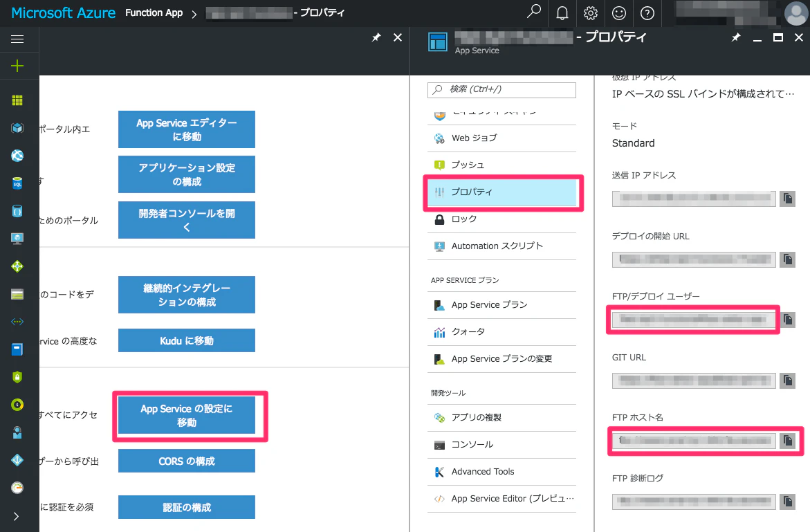Select プロパティ menu item

pyautogui.click(x=501, y=192)
